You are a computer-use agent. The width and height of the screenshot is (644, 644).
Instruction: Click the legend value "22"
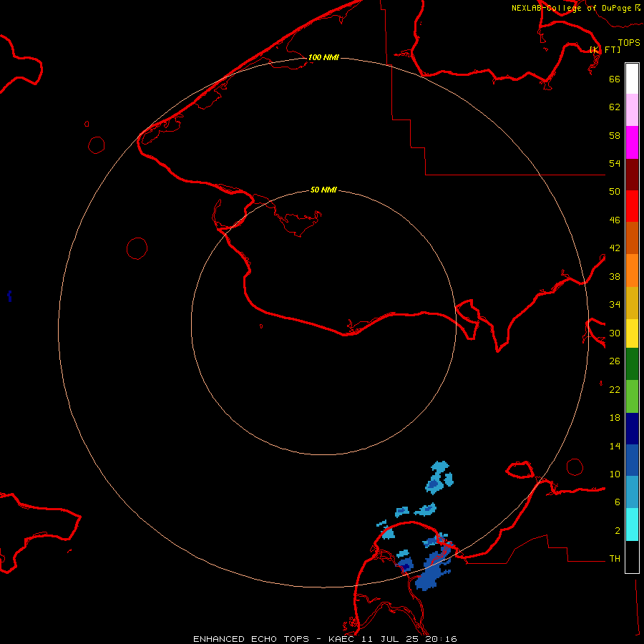pos(615,389)
